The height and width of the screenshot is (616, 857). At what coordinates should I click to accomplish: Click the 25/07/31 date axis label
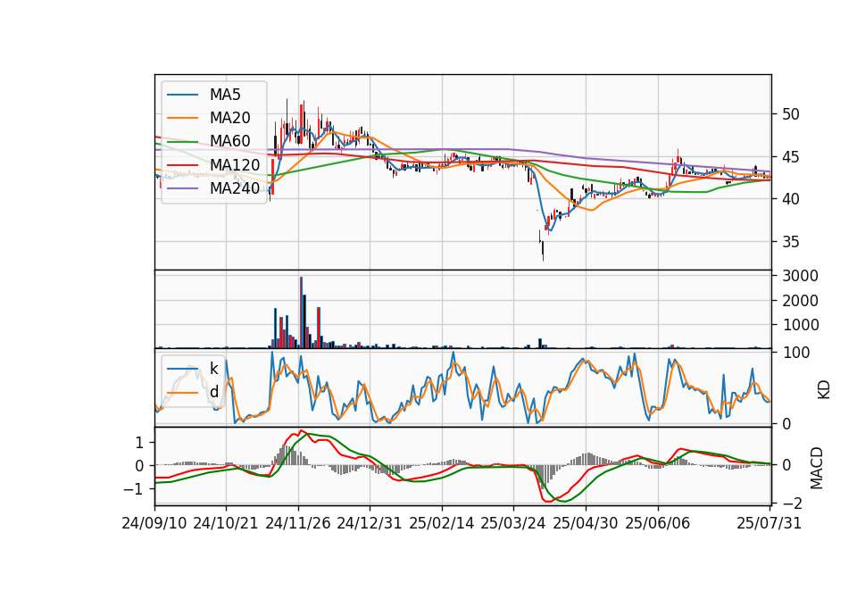[x=769, y=523]
